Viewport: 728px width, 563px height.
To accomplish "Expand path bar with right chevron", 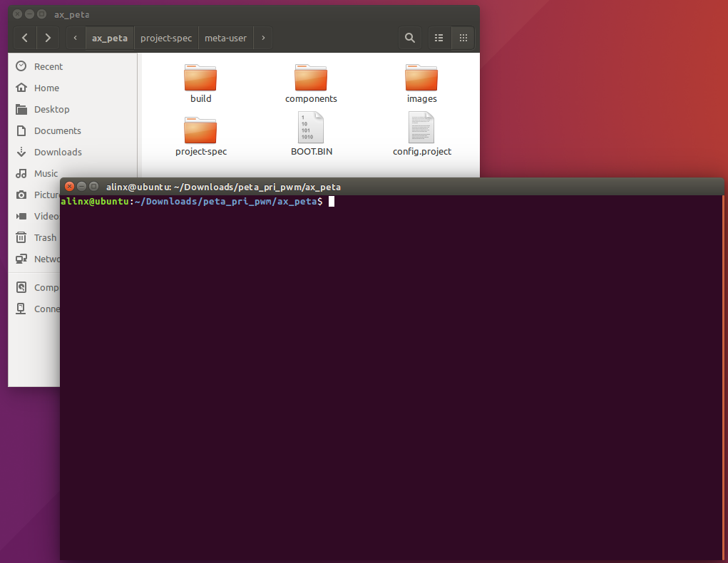I will [263, 38].
